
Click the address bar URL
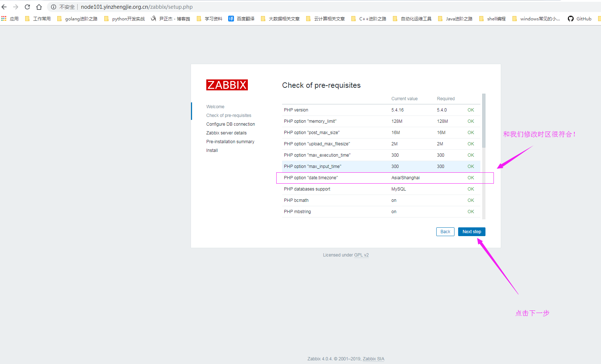coord(137,7)
